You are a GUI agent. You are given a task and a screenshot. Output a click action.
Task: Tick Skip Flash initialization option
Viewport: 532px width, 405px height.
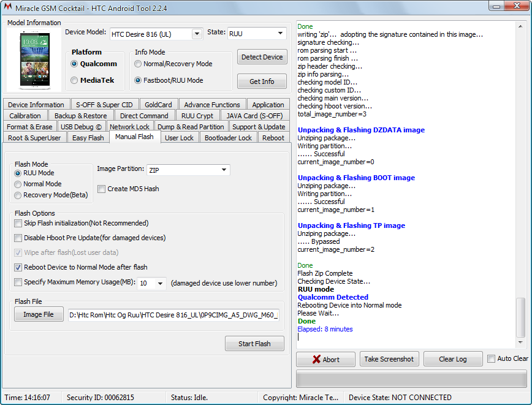pos(18,223)
